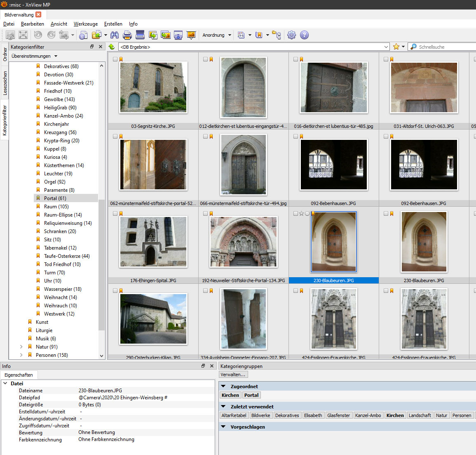Click the Glasfenster category button
The height and width of the screenshot is (455, 476).
point(338,415)
